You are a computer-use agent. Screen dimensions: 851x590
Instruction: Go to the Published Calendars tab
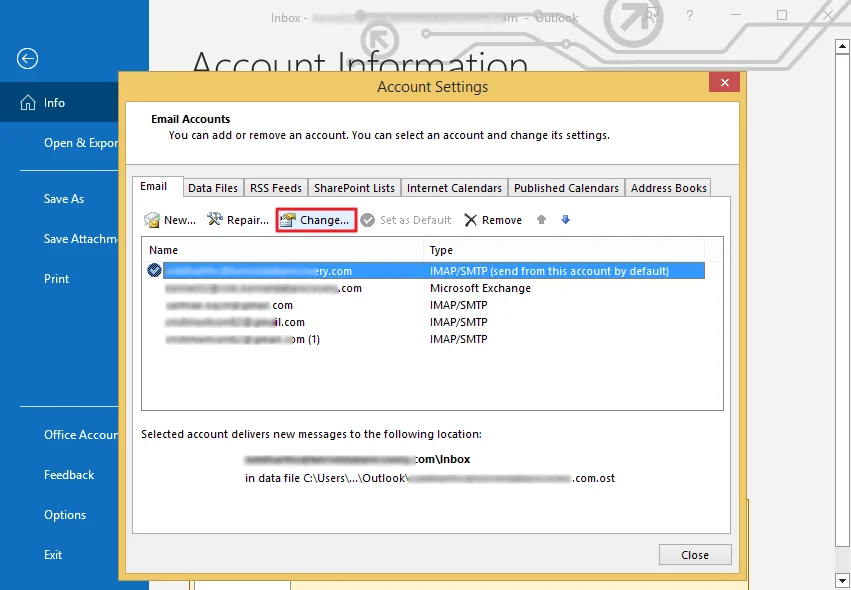click(566, 188)
